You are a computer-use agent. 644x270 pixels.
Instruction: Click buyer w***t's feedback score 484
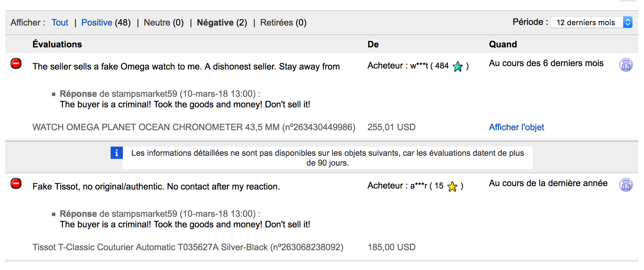(442, 66)
